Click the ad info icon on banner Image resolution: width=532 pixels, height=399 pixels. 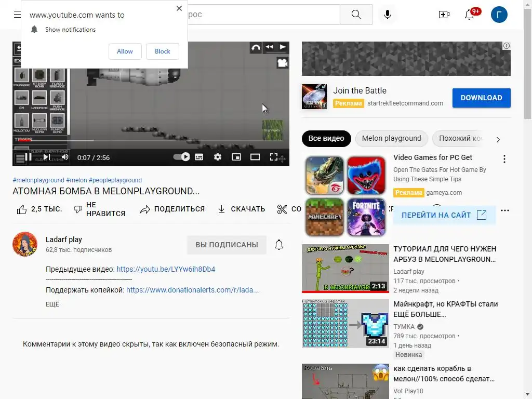[506, 46]
